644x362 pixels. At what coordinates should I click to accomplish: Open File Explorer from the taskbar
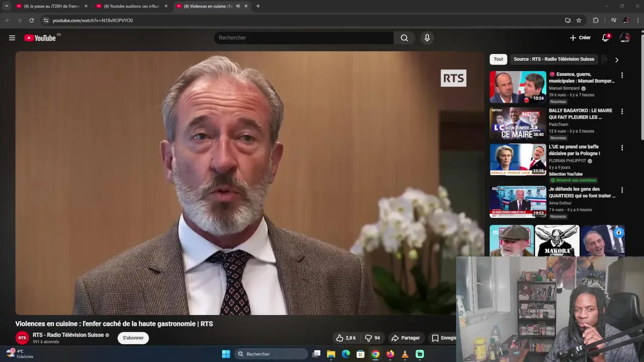[331, 354]
